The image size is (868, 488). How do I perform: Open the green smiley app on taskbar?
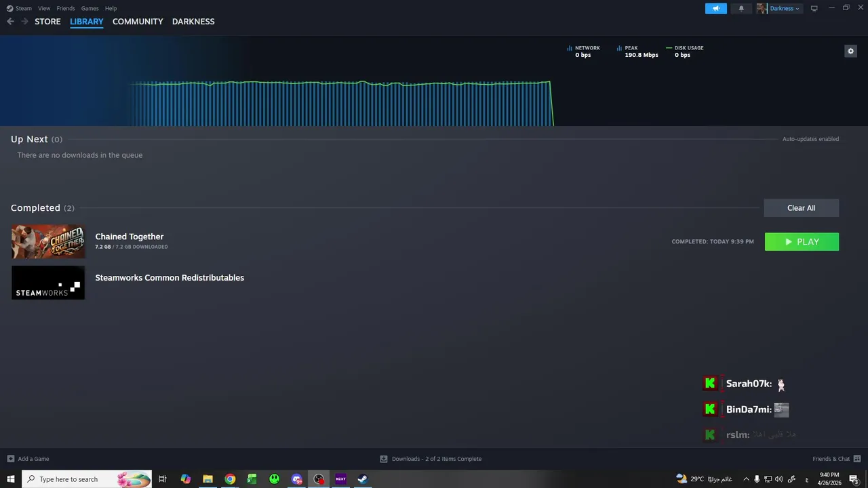(274, 479)
